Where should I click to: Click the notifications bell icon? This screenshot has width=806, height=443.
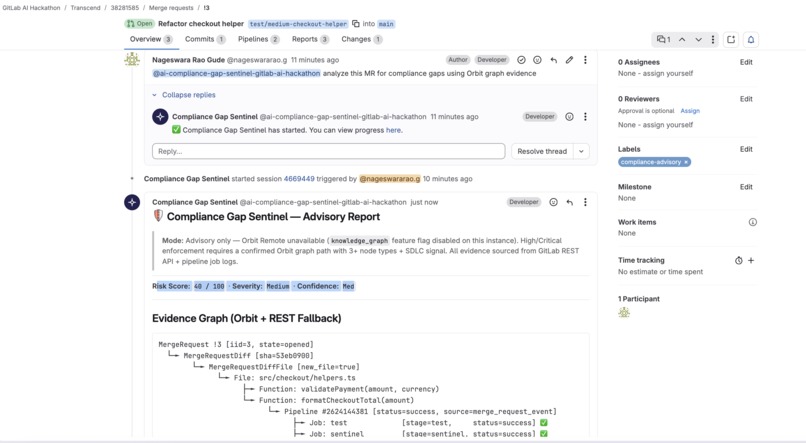coord(750,40)
